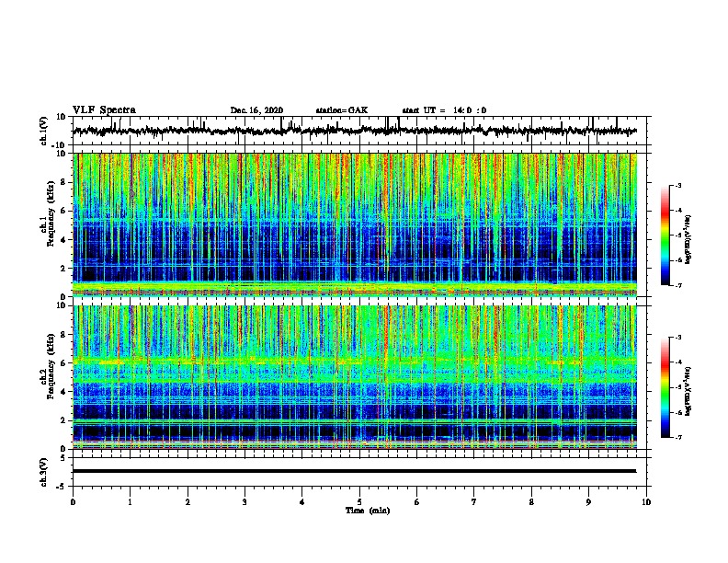Viewport: 728px width, 563px height.
Task: Click the "5" tick on ch.3(V) axis
Action: (64, 458)
